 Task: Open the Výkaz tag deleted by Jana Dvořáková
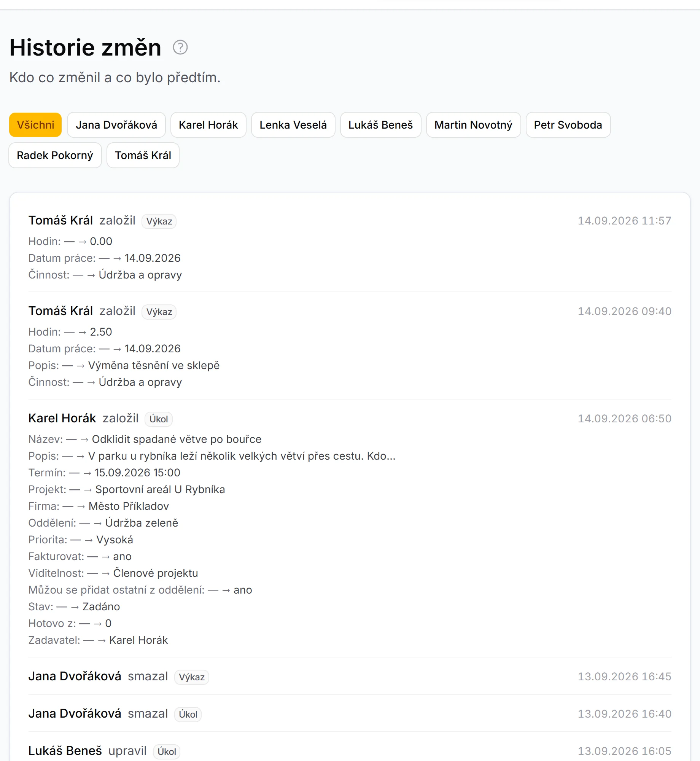[x=192, y=677]
